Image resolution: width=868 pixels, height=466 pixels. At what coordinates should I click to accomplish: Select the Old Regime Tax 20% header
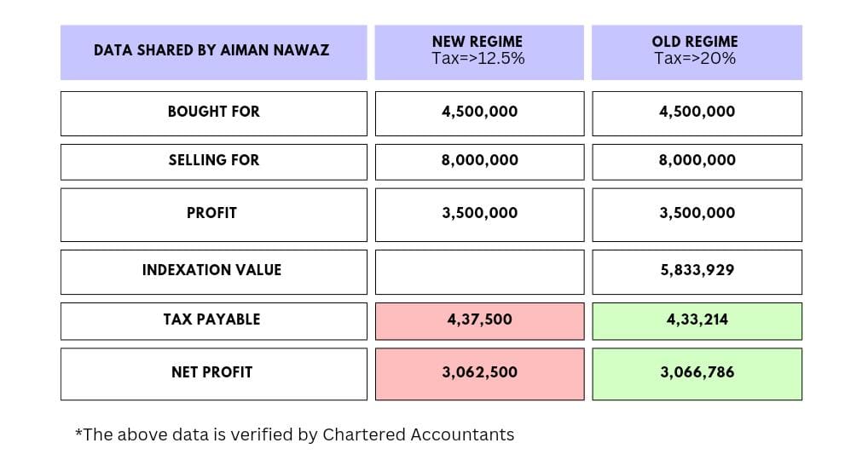click(696, 50)
